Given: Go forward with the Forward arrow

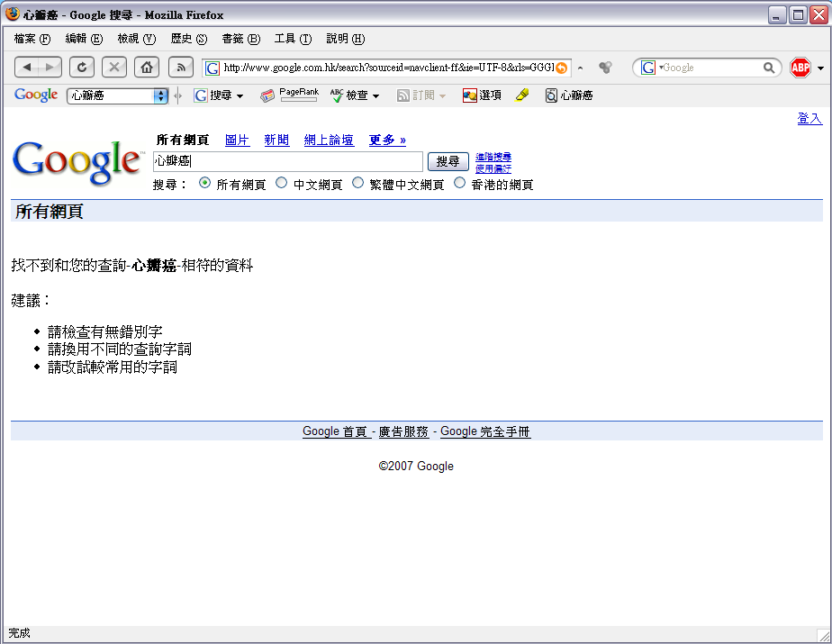Looking at the screenshot, I should 50,67.
